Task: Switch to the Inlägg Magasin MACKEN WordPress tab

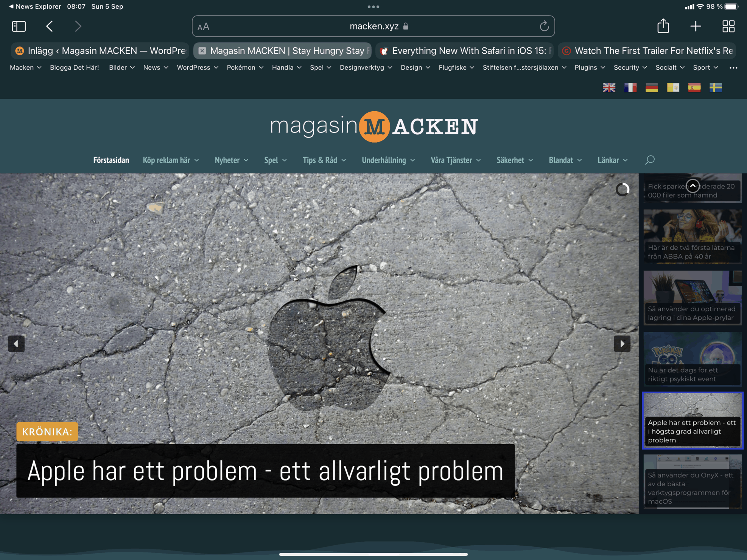Action: [x=100, y=51]
